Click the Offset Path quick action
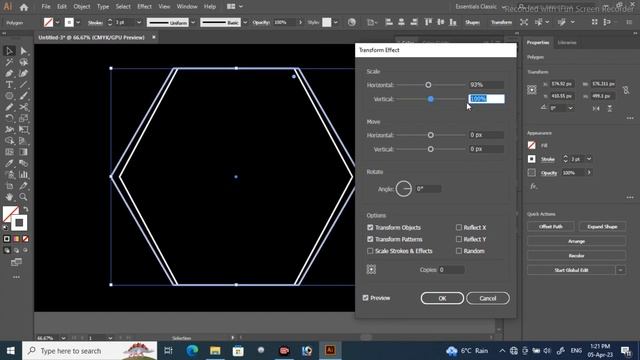The width and height of the screenshot is (640, 360). click(x=551, y=227)
